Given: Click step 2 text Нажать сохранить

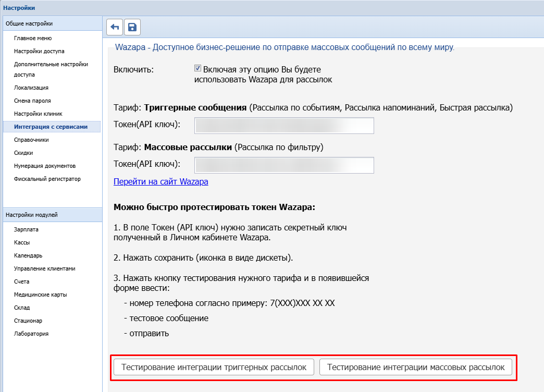Looking at the screenshot, I should click(203, 258).
